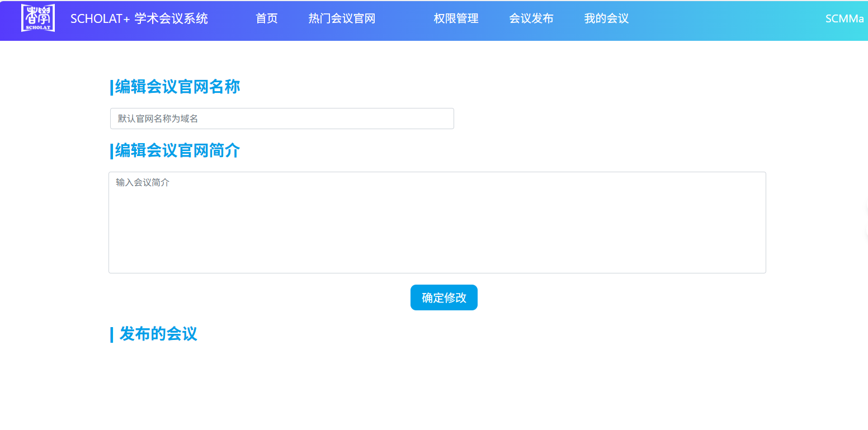Click the 编辑会议官网简介 heading
Screen dimensions: 868x430
click(x=177, y=151)
